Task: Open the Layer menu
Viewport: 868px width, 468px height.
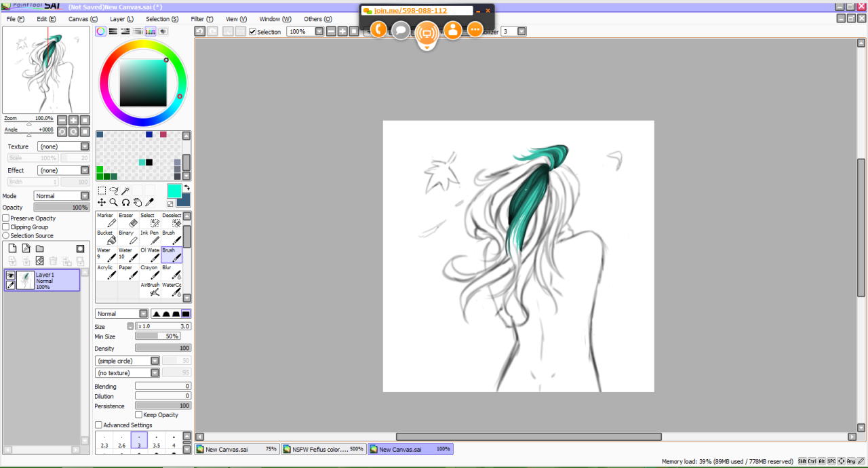Action: tap(121, 19)
